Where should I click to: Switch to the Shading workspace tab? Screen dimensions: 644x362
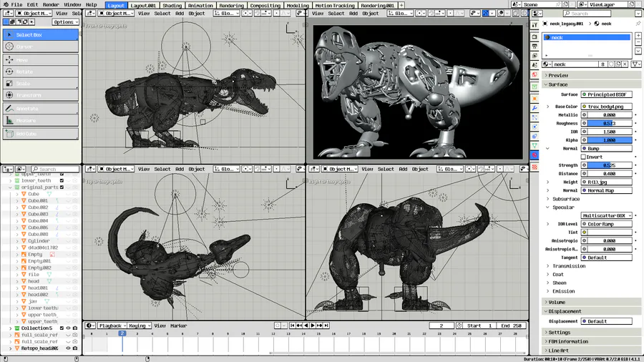click(172, 5)
